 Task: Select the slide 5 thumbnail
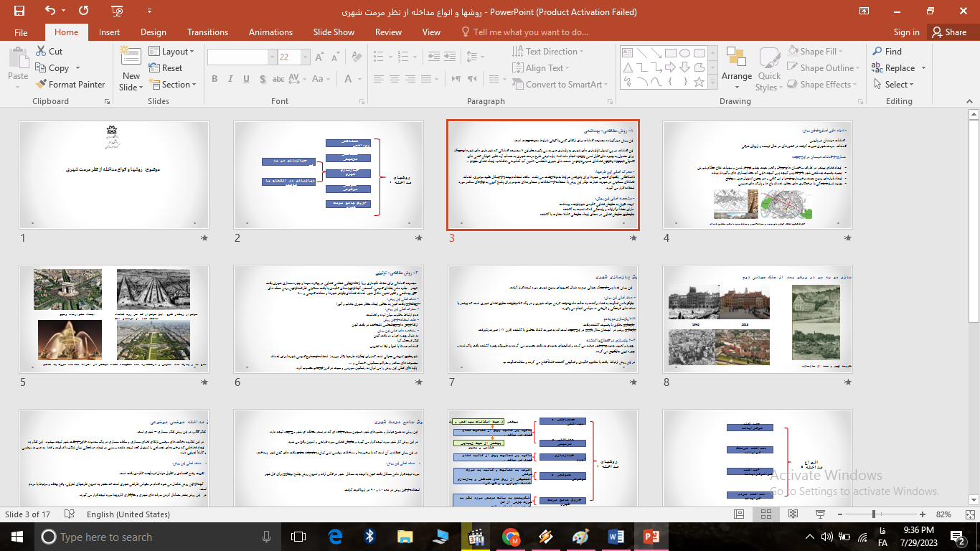coord(113,319)
